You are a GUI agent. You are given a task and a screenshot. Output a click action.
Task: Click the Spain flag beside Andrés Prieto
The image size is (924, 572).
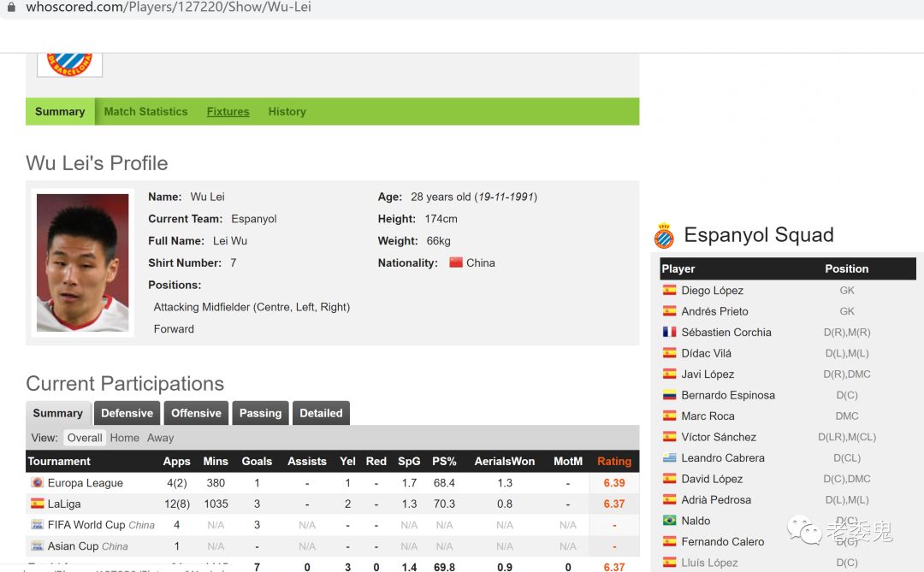669,311
